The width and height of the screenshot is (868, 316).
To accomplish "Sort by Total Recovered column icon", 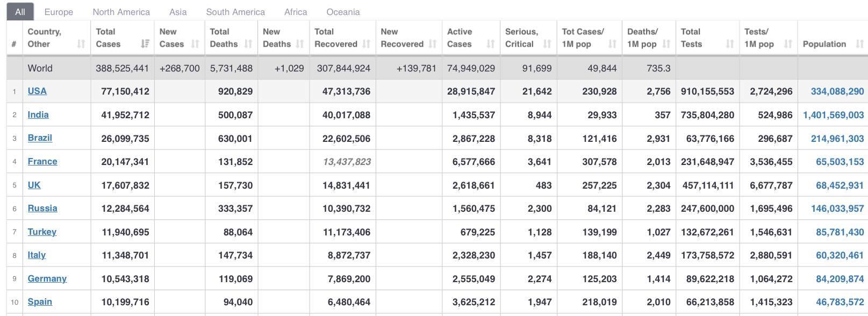I will tap(366, 44).
